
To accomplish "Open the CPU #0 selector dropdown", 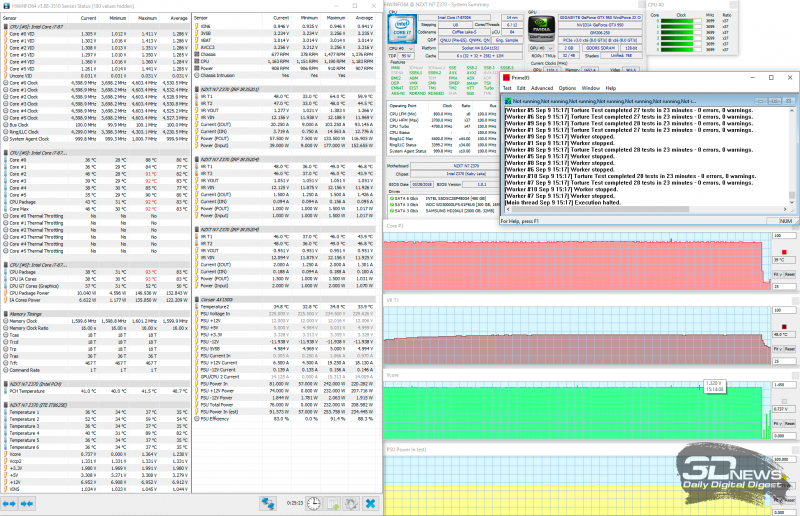I will [401, 48].
